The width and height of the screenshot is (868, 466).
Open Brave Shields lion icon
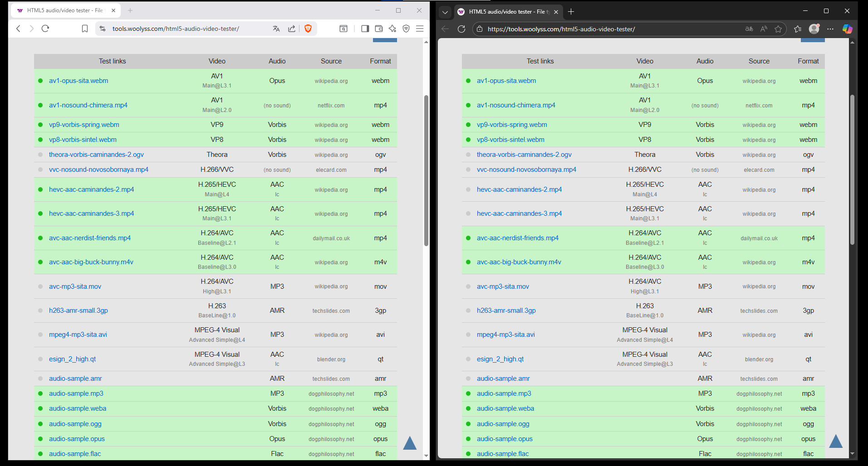tap(308, 29)
